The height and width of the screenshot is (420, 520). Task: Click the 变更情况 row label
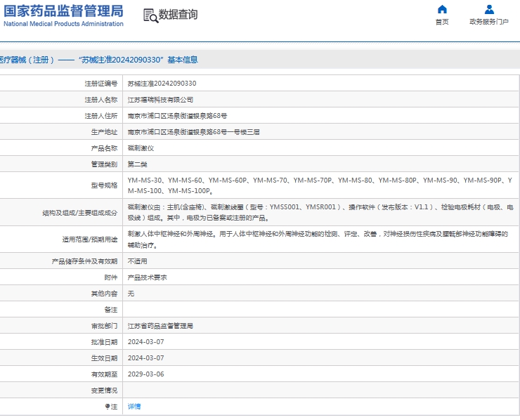pyautogui.click(x=105, y=391)
